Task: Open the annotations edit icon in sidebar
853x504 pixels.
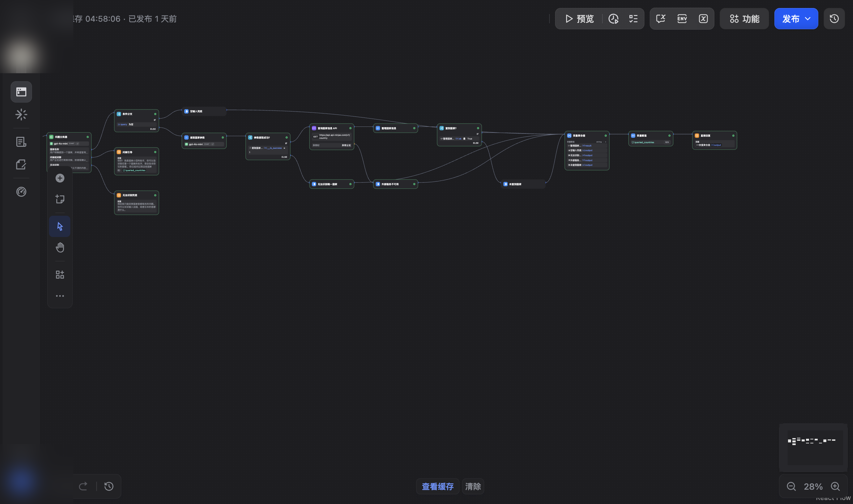Action: 21,165
